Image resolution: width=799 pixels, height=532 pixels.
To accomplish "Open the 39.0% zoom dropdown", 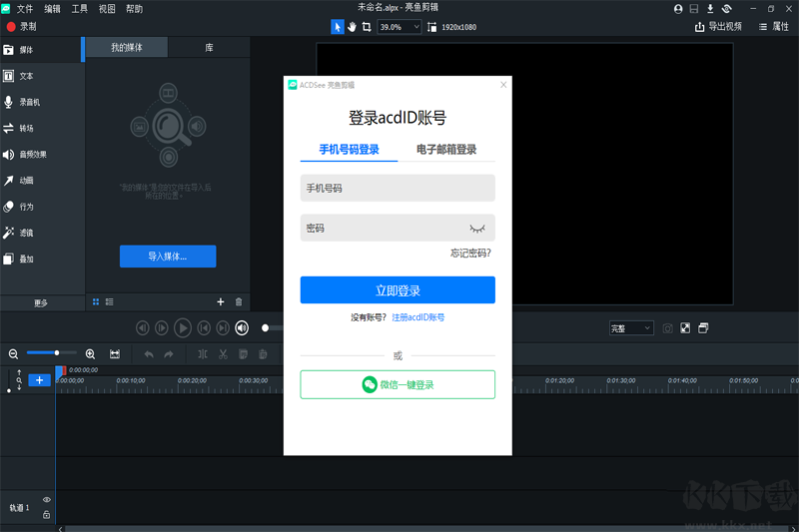I will (399, 27).
